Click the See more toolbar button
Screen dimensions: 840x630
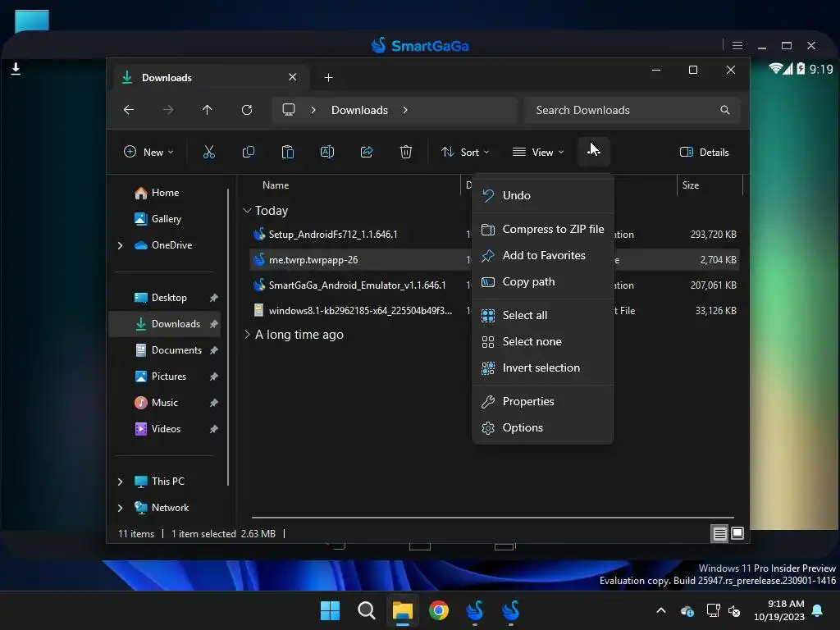click(594, 152)
